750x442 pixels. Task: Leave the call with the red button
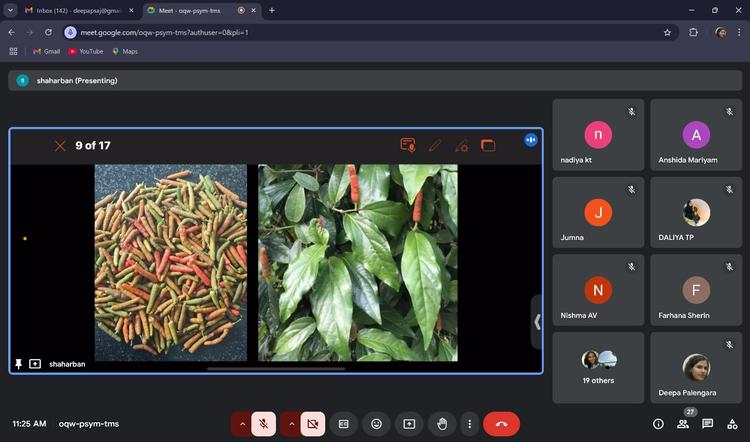click(501, 424)
